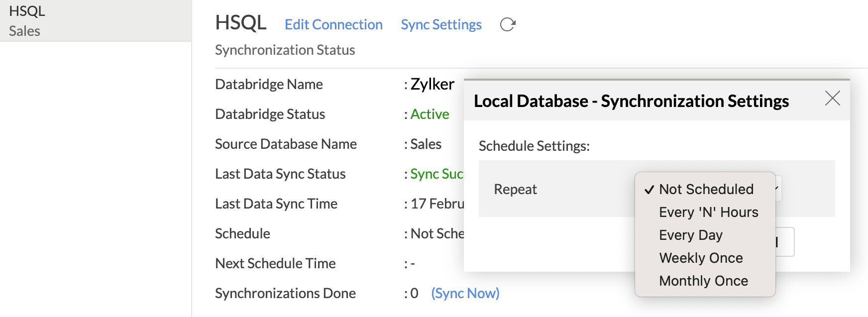The height and width of the screenshot is (317, 868).
Task: Click the dialog title bar text
Action: (x=631, y=101)
